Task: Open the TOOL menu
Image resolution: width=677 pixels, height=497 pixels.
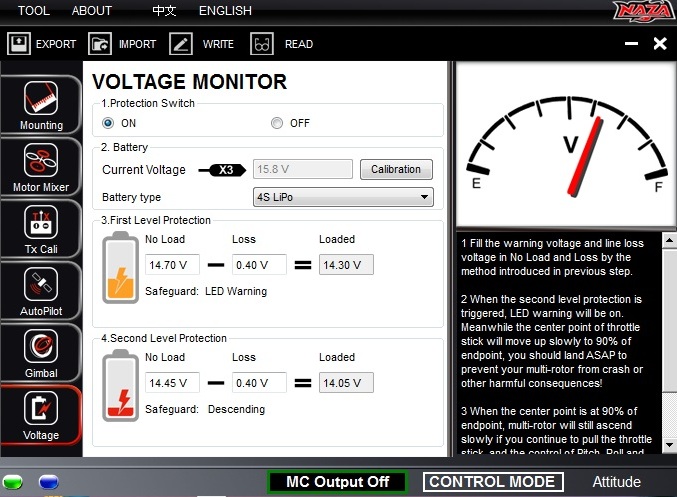Action: (33, 11)
